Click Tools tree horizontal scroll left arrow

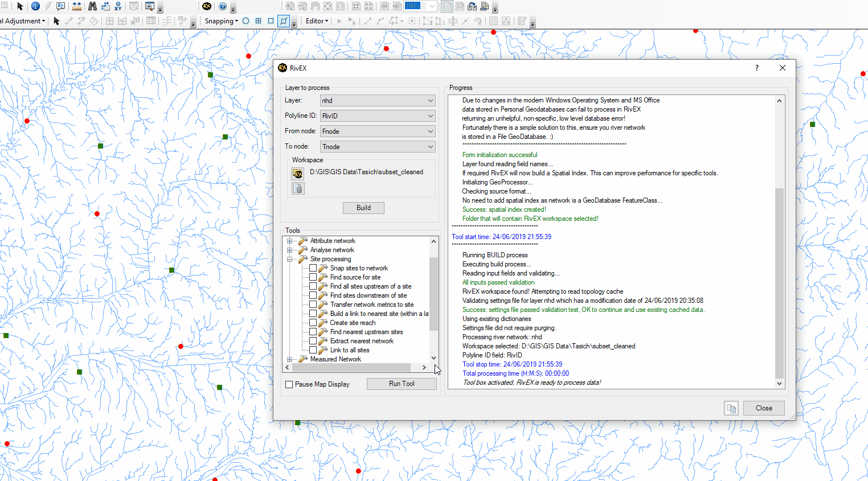pos(287,368)
